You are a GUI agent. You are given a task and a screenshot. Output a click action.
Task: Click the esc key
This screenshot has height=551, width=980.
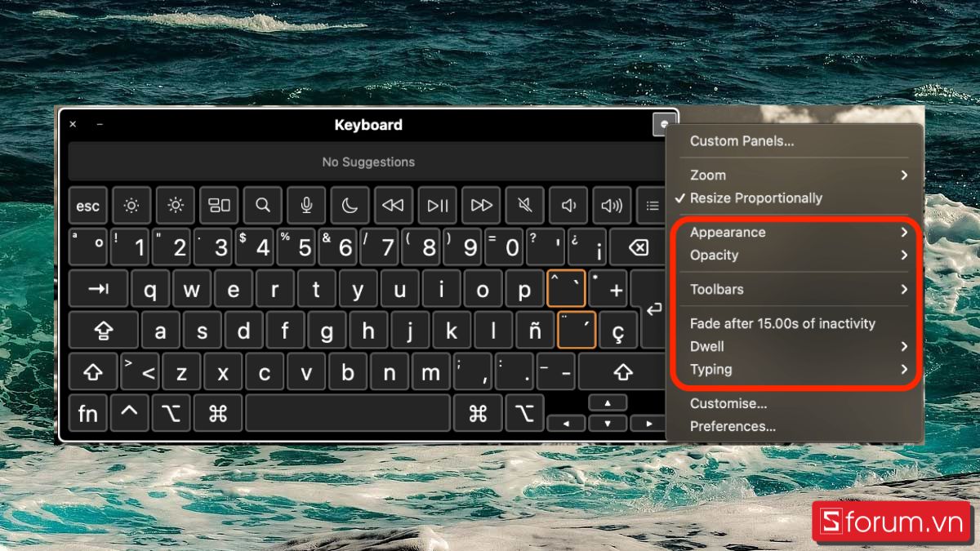click(x=88, y=206)
